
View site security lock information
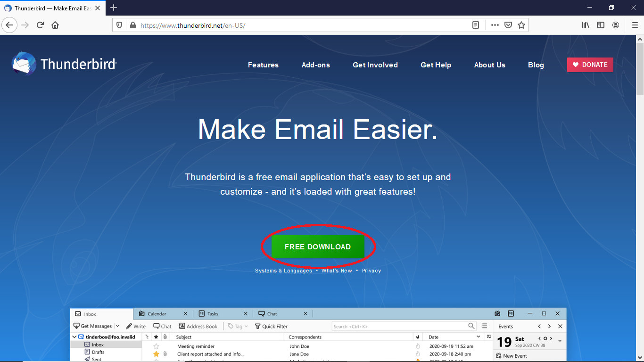pyautogui.click(x=132, y=25)
